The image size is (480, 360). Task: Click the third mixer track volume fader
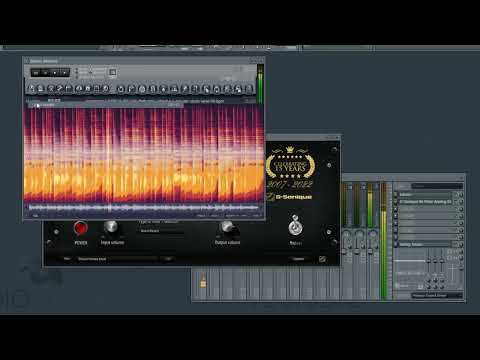tap(370, 251)
